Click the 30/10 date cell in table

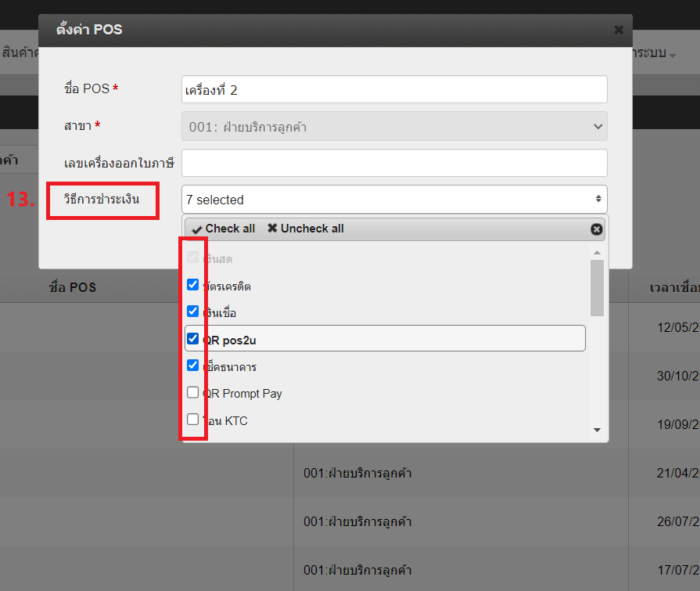coord(677,377)
